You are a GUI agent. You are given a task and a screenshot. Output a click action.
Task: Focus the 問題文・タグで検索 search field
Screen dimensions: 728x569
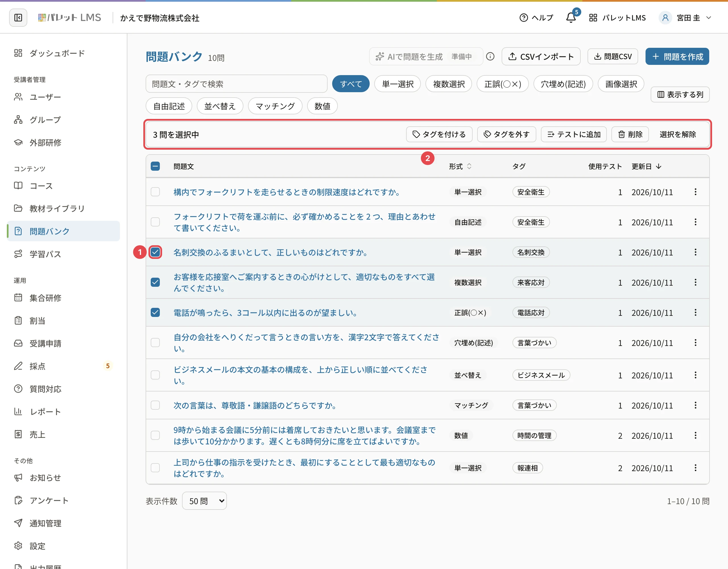(x=236, y=84)
